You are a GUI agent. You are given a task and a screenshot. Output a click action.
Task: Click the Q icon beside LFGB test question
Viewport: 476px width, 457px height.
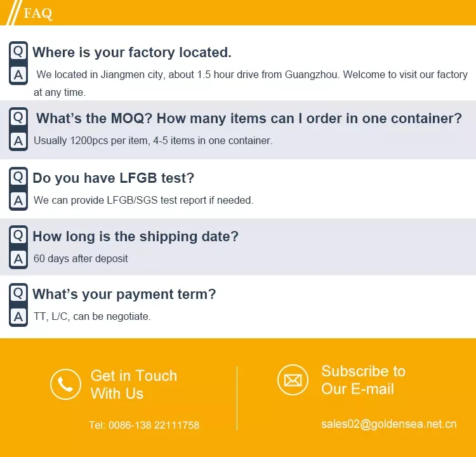click(18, 177)
